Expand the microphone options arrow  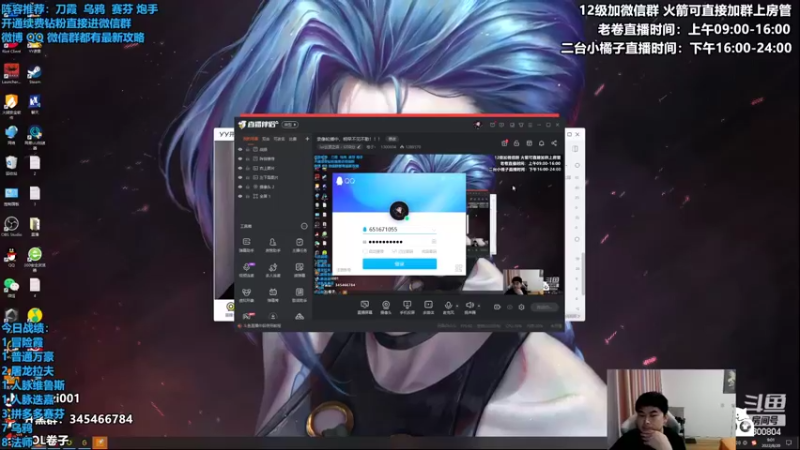coord(457,306)
